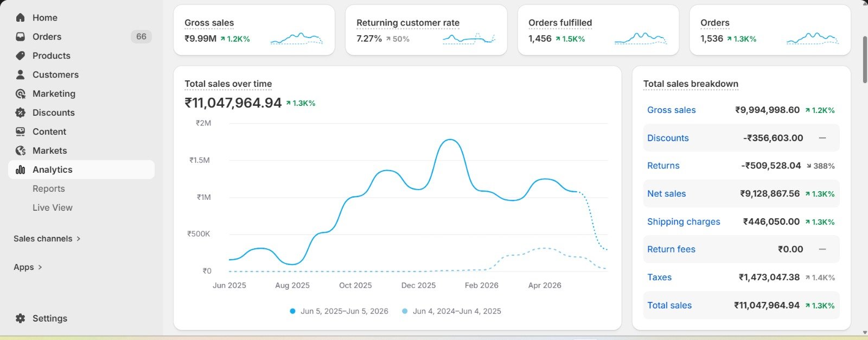
Task: Click the Markets globe icon in the sidebar
Action: 21,150
